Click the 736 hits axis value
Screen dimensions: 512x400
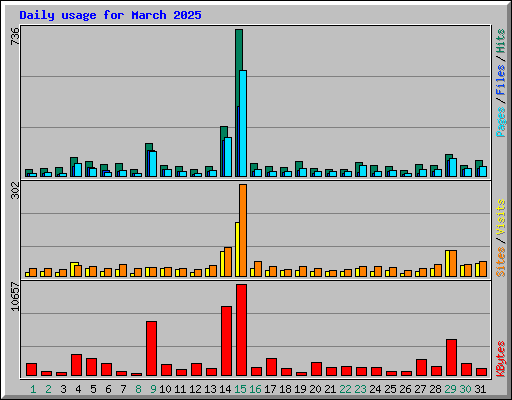pos(15,36)
